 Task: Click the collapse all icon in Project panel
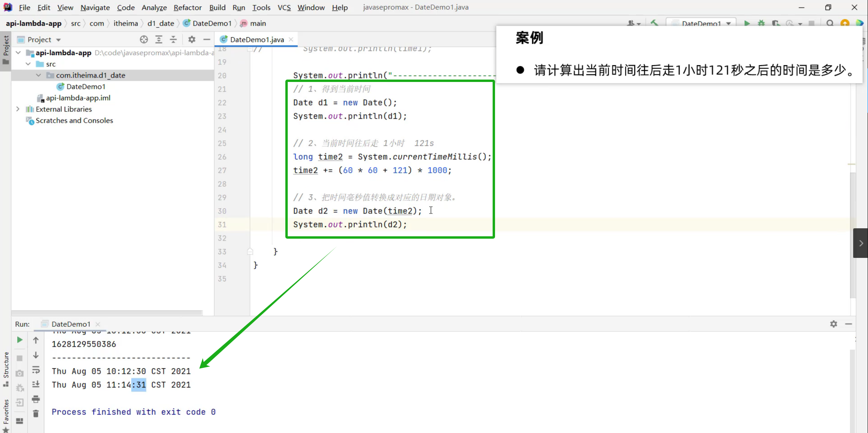[x=173, y=39]
